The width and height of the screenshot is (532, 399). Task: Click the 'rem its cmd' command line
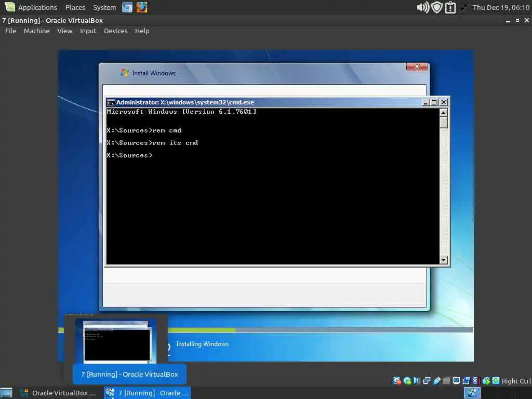point(152,143)
